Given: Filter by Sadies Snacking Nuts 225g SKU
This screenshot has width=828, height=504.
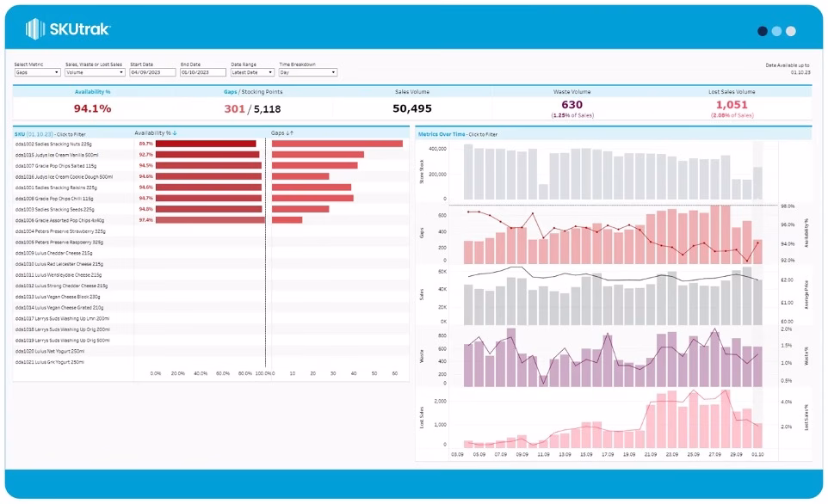Looking at the screenshot, I should 53,144.
